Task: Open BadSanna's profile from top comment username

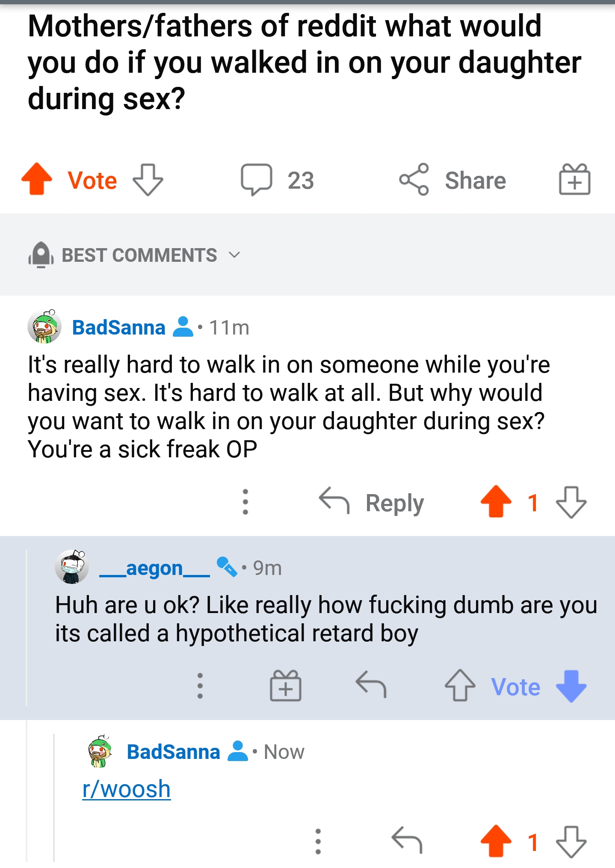Action: click(x=118, y=328)
